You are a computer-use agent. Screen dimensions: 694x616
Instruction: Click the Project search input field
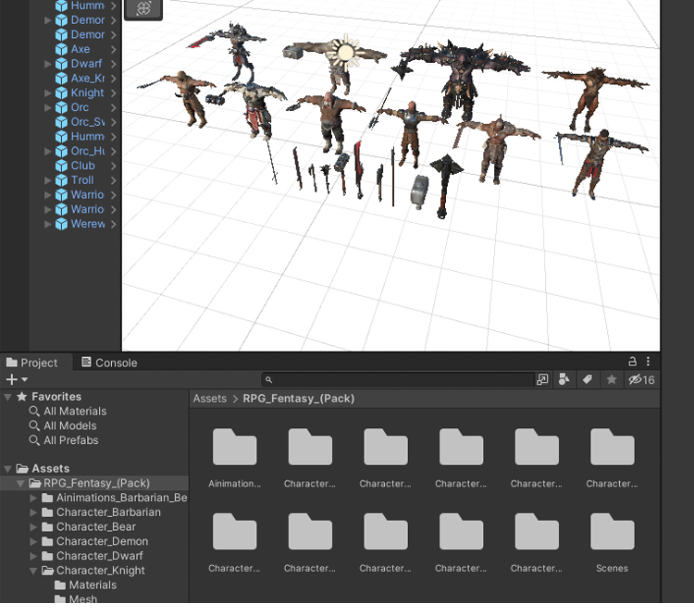coord(398,380)
